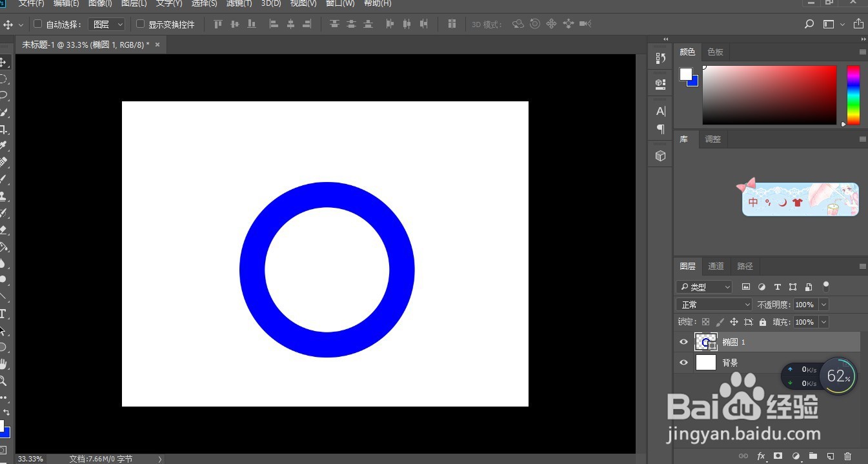This screenshot has width=868, height=464.
Task: Switch to the 调整 tab
Action: [713, 139]
